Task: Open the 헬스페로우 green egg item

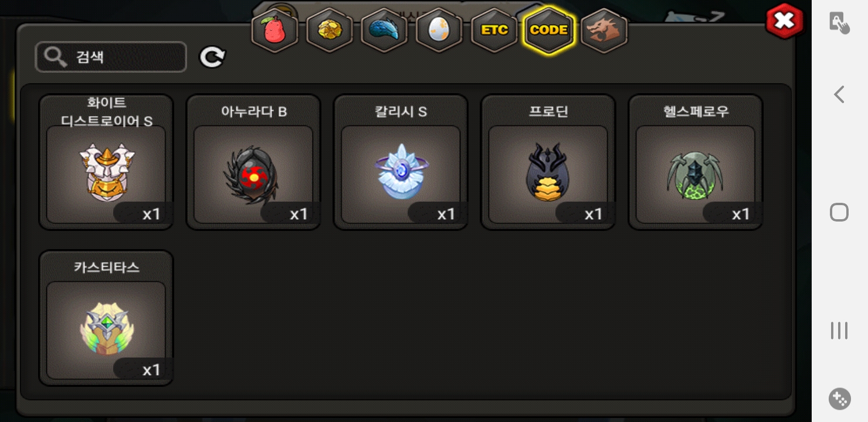Action: click(696, 162)
